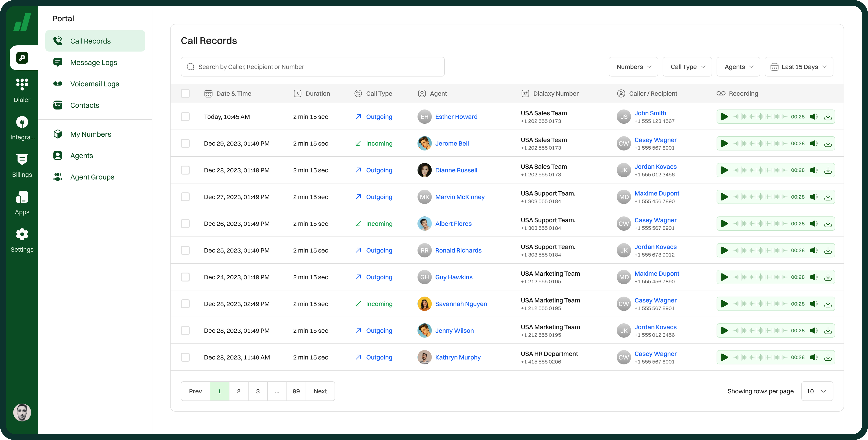Go to Message Logs in Portal menu

click(94, 63)
